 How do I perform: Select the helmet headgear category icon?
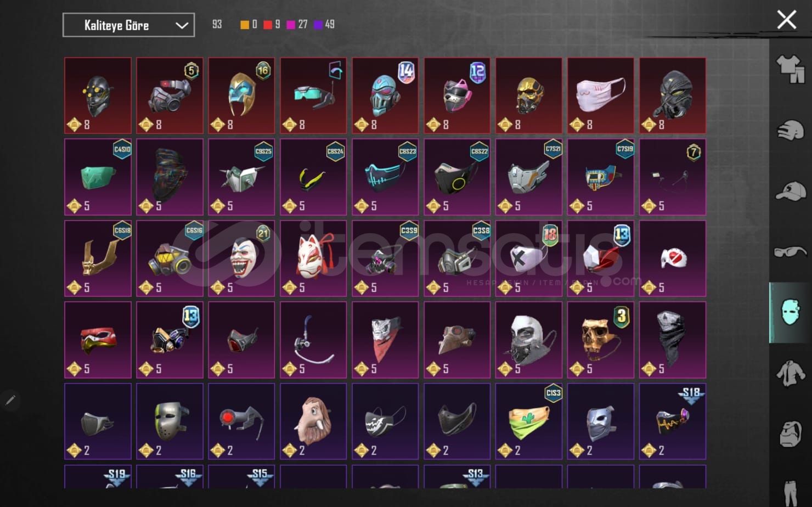pos(790,131)
